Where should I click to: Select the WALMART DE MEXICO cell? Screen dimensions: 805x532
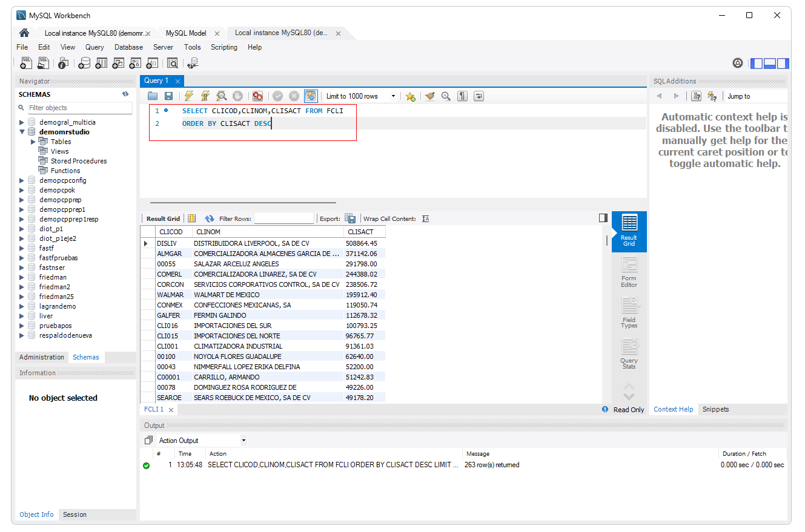click(268, 295)
